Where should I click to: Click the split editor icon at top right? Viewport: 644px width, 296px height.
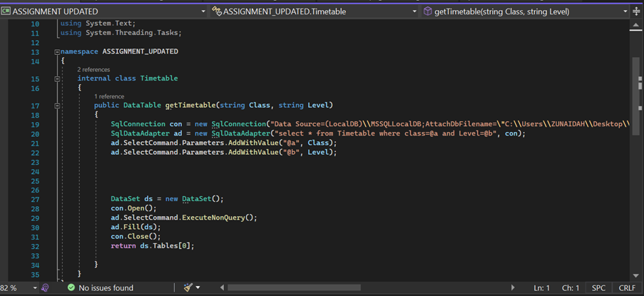[637, 11]
